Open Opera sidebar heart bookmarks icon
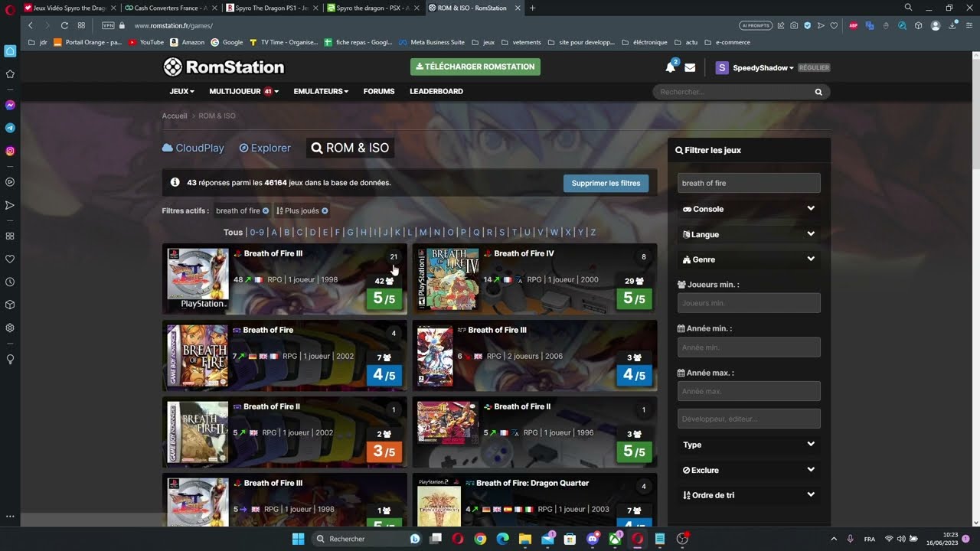Screen dimensions: 980x551 10,259
